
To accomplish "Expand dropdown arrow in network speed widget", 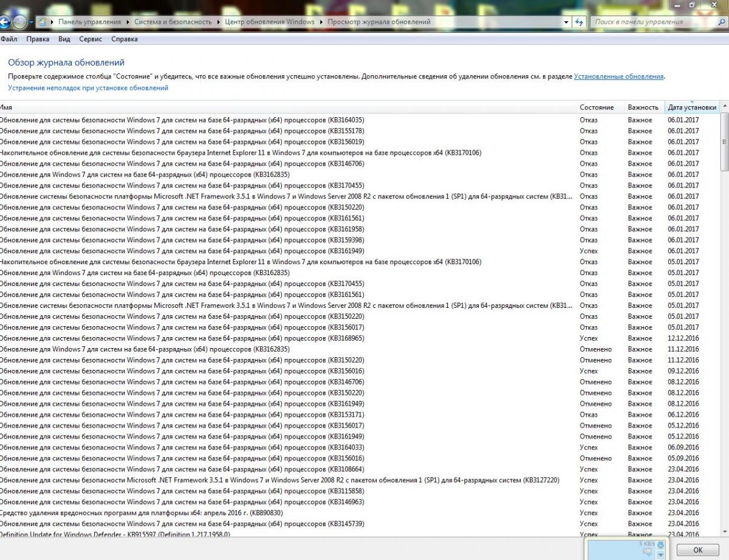I will [660, 553].
